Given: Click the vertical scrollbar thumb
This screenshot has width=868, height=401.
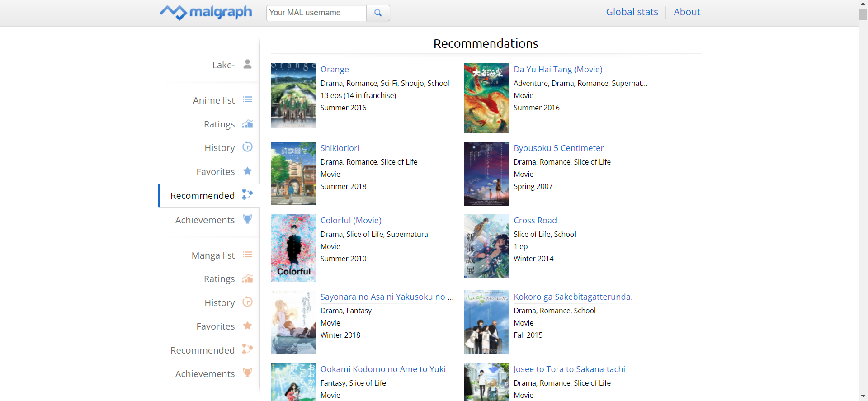Looking at the screenshot, I should pyautogui.click(x=863, y=14).
